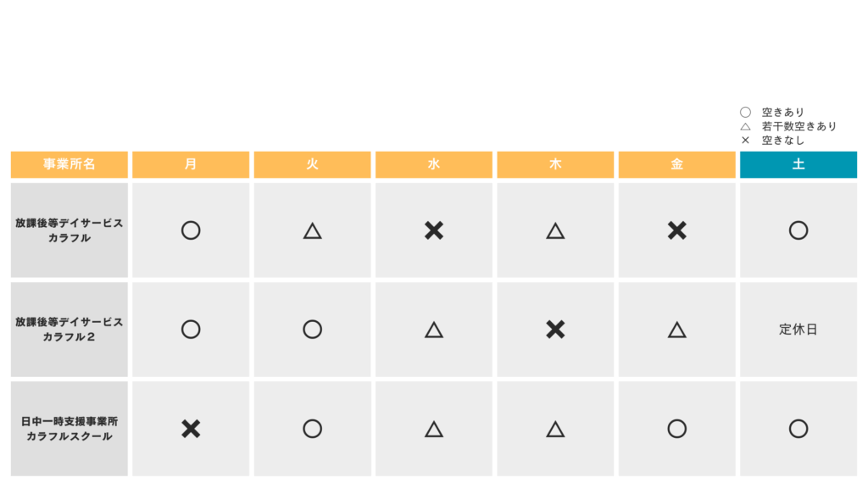
Task: Click the circle icon for カラフル２ on Tuesday
Action: click(312, 330)
